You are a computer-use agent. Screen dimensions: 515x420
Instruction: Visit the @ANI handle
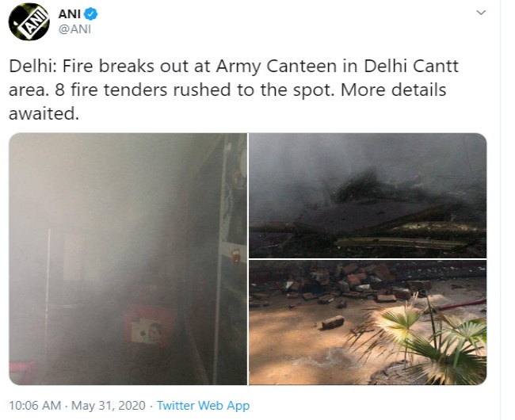[74, 29]
